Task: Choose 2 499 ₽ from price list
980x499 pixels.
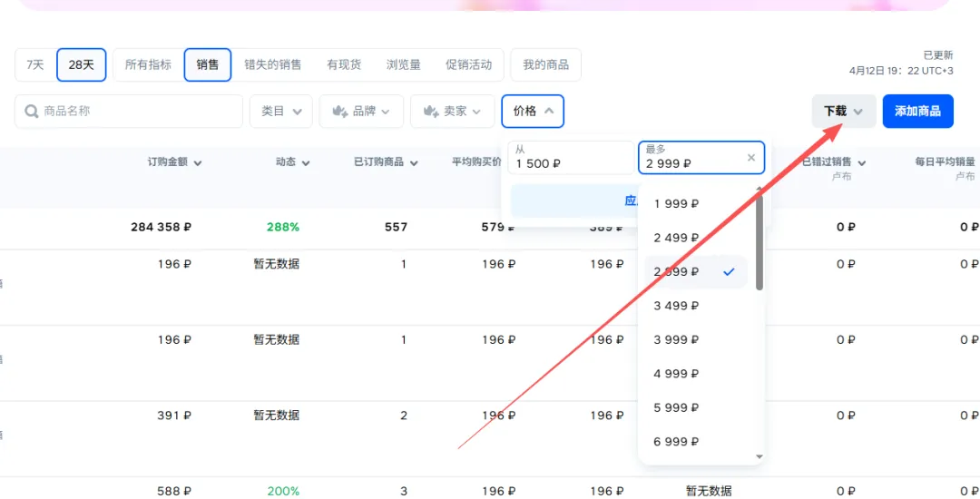Action: 696,238
